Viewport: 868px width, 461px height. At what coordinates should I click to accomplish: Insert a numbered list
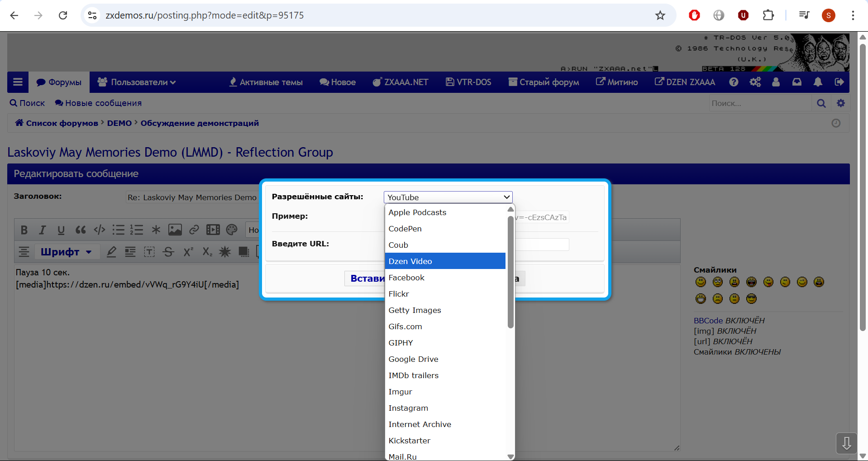coord(137,230)
